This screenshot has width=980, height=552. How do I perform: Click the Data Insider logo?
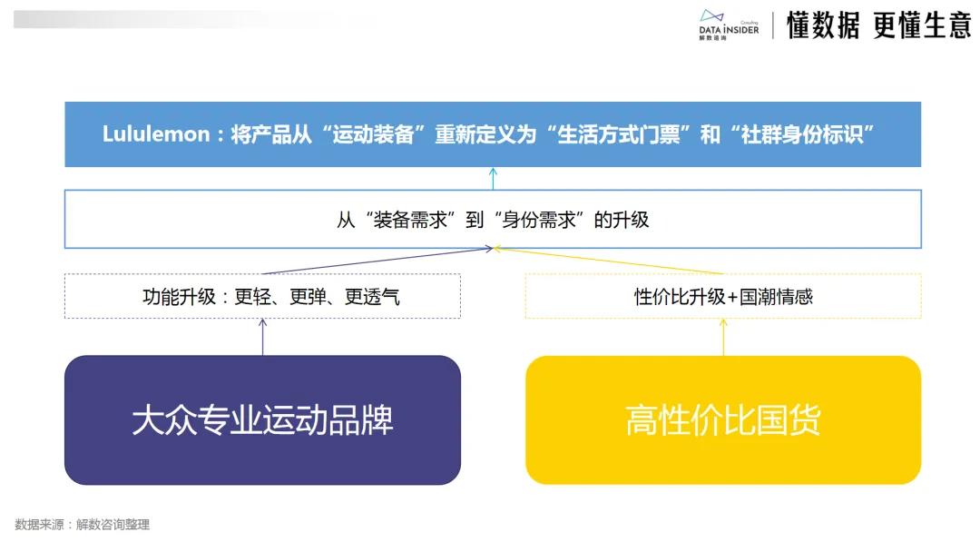[729, 25]
